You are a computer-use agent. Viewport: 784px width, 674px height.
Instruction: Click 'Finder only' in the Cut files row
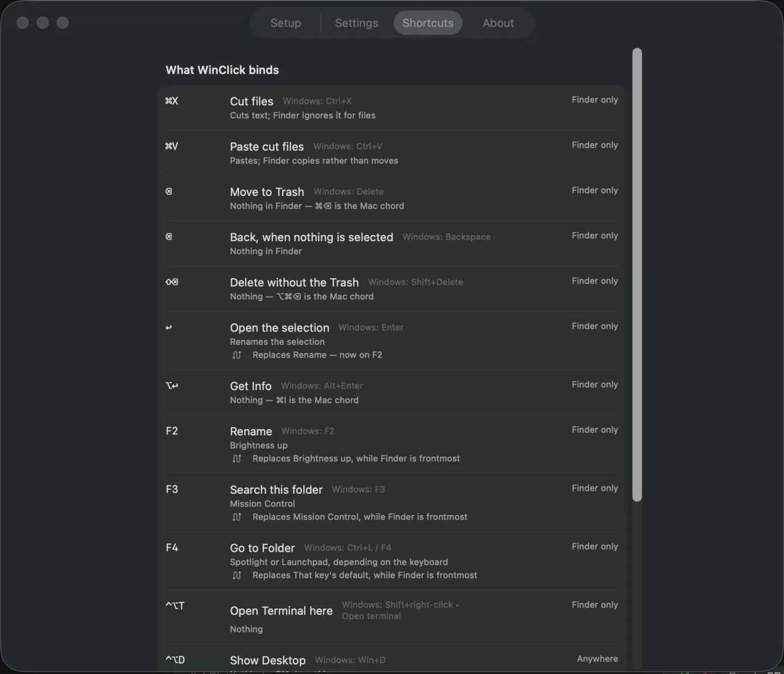pyautogui.click(x=595, y=100)
